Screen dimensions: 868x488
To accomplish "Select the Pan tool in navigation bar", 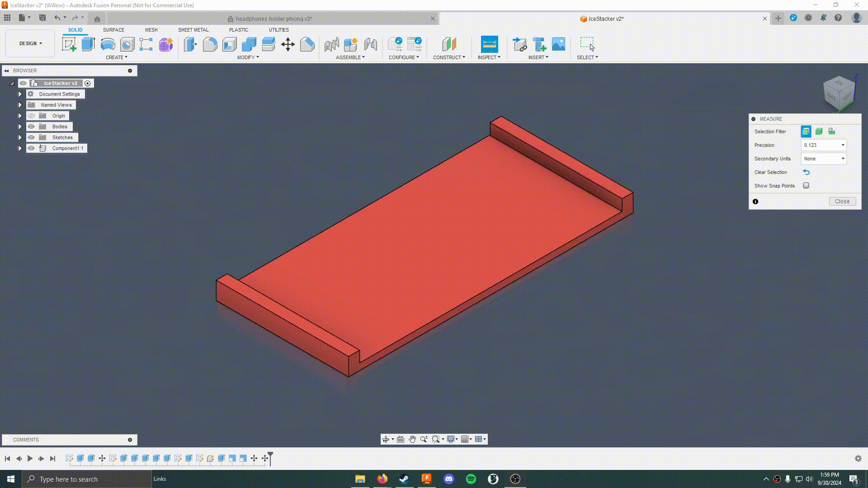I will [412, 439].
